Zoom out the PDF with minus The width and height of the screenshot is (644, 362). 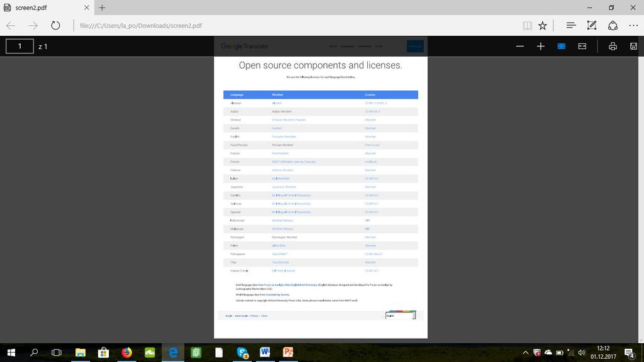pos(520,47)
